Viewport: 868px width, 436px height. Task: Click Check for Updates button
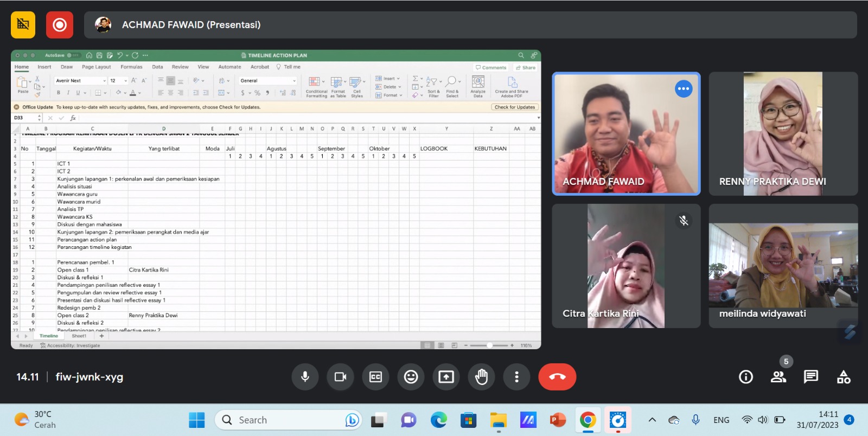514,107
